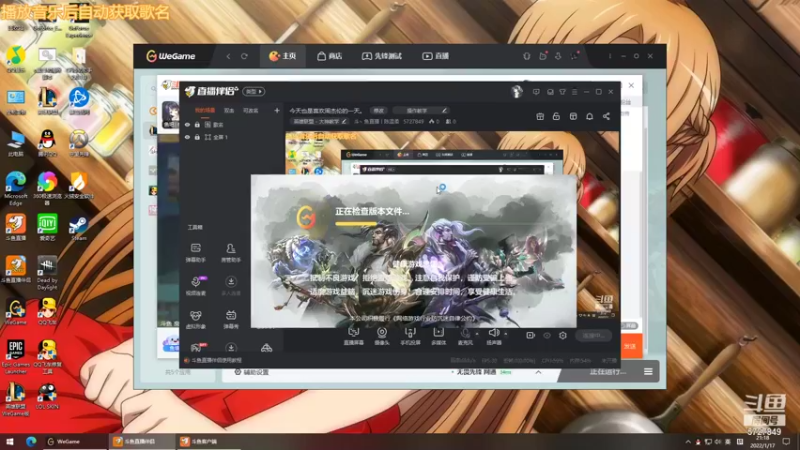Viewport: 800px width, 450px height.
Task: Open the Steam desktop shortcut
Action: tap(79, 228)
